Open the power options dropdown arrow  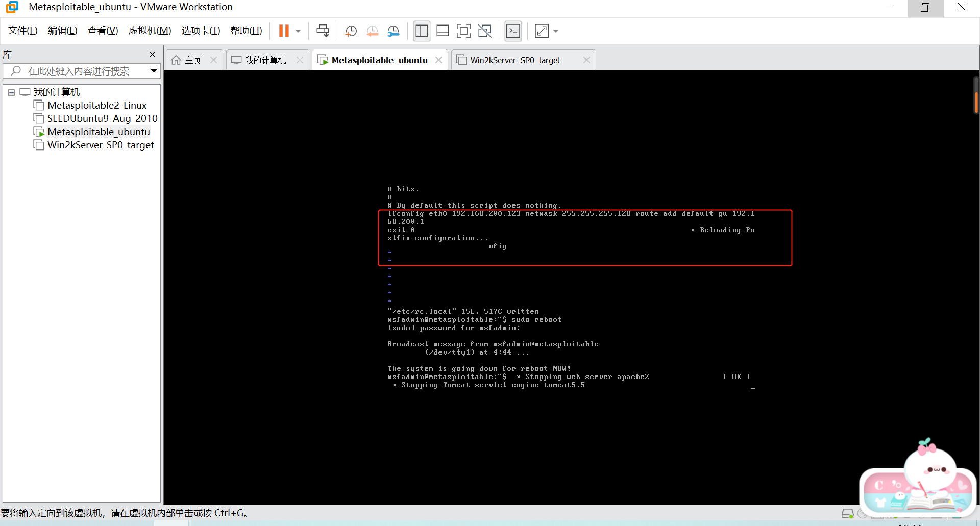pyautogui.click(x=298, y=31)
